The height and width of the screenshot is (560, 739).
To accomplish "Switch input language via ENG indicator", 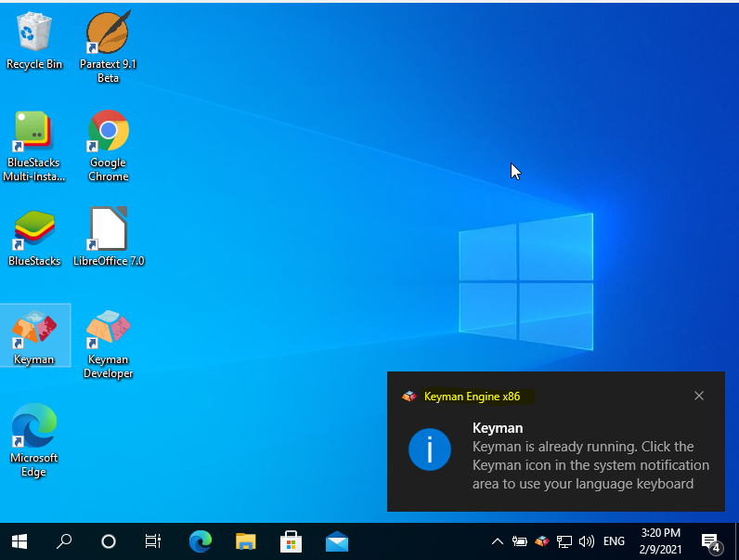I will pyautogui.click(x=614, y=541).
